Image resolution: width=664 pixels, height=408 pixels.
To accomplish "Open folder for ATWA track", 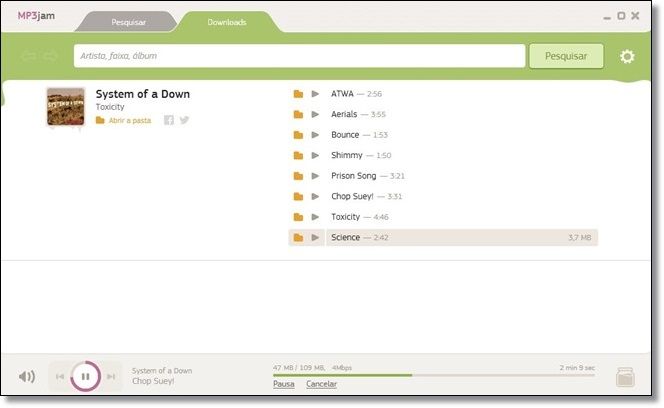I will pos(299,94).
